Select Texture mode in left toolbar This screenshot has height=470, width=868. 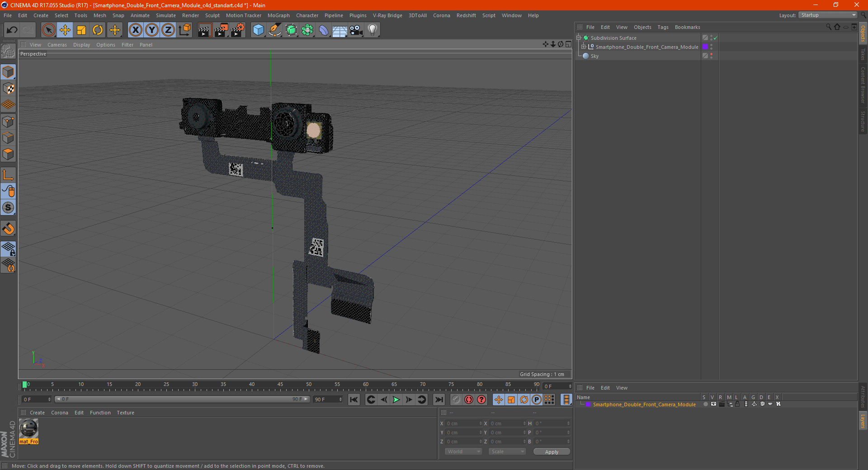click(x=8, y=89)
